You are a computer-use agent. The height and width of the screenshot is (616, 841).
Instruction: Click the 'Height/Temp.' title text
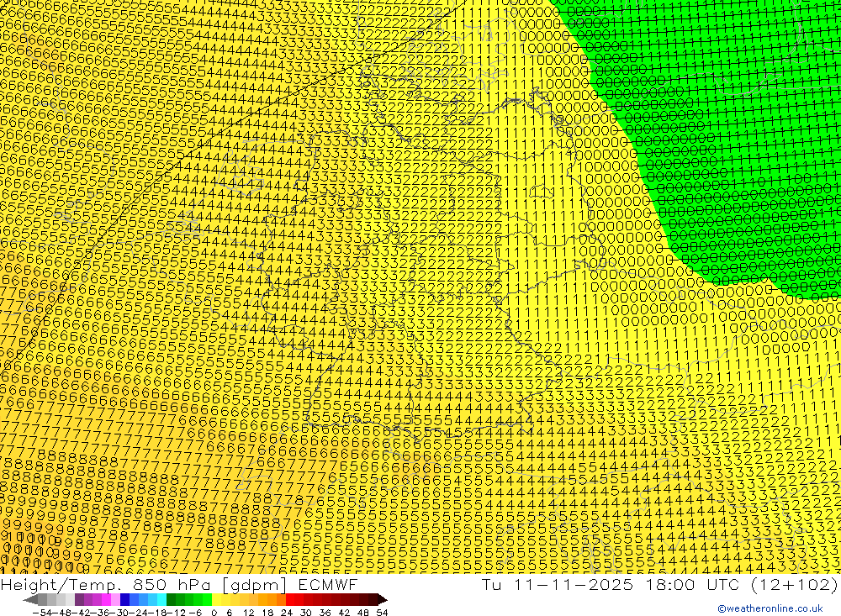point(60,585)
